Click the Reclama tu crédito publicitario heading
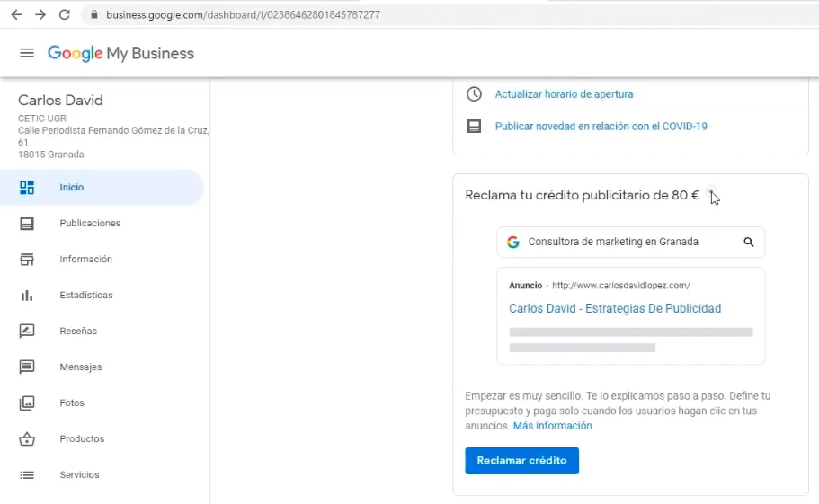 [582, 195]
